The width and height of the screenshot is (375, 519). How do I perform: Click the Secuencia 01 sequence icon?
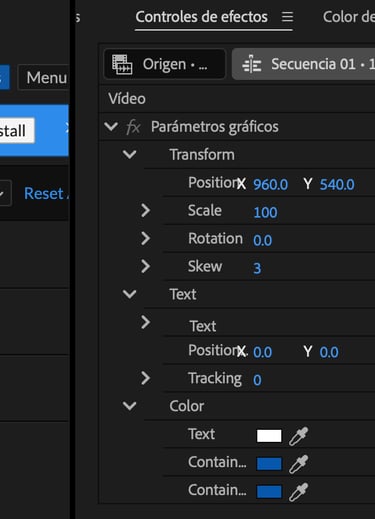click(252, 64)
